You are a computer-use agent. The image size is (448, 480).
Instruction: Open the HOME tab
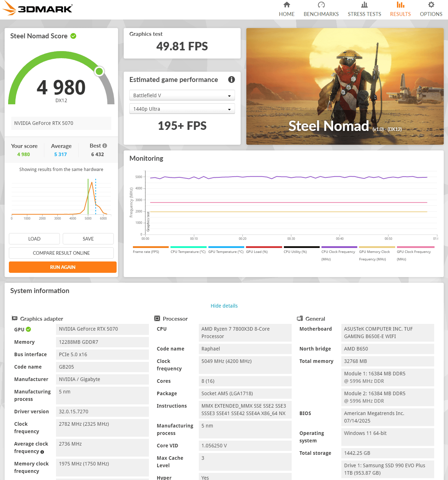point(287,14)
